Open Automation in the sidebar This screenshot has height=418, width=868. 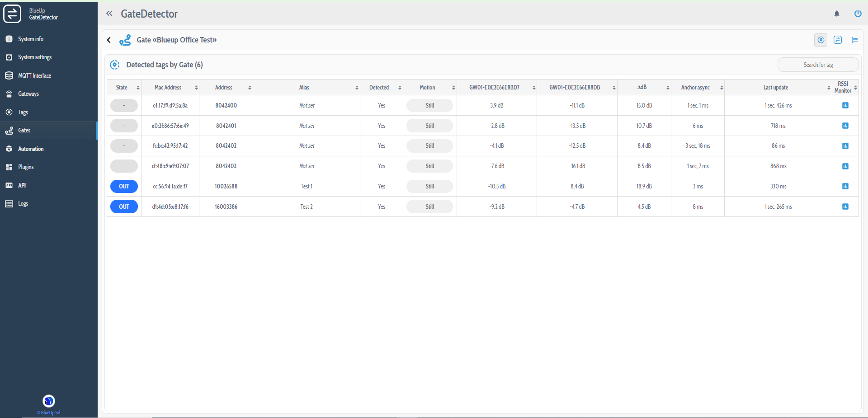31,149
